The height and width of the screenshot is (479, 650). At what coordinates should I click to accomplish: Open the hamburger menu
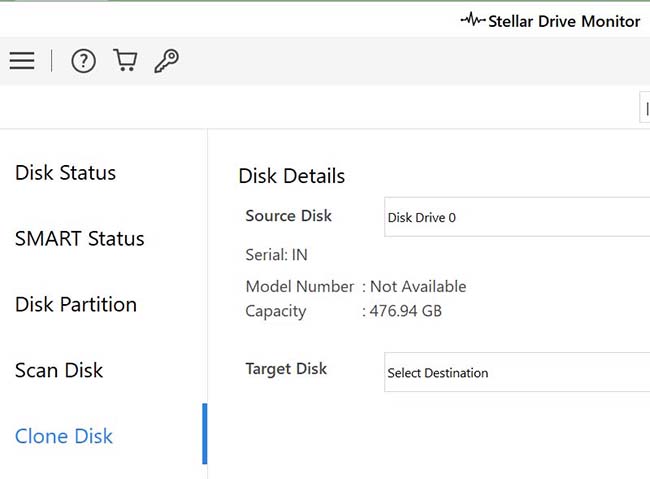tap(22, 61)
